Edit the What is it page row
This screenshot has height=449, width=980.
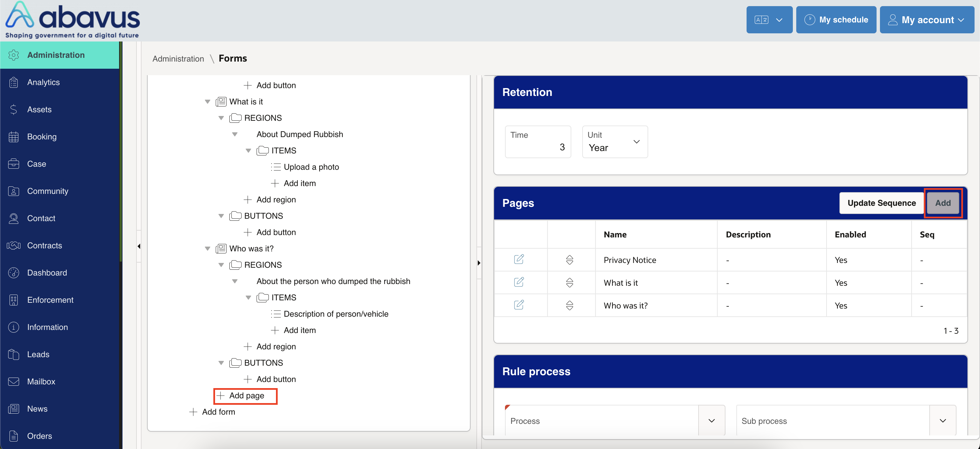pos(519,282)
